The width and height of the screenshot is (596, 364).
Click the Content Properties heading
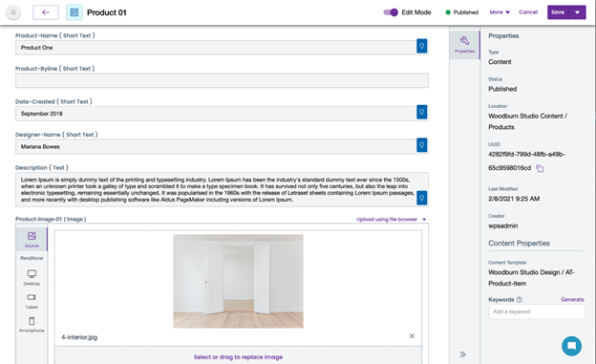click(519, 243)
